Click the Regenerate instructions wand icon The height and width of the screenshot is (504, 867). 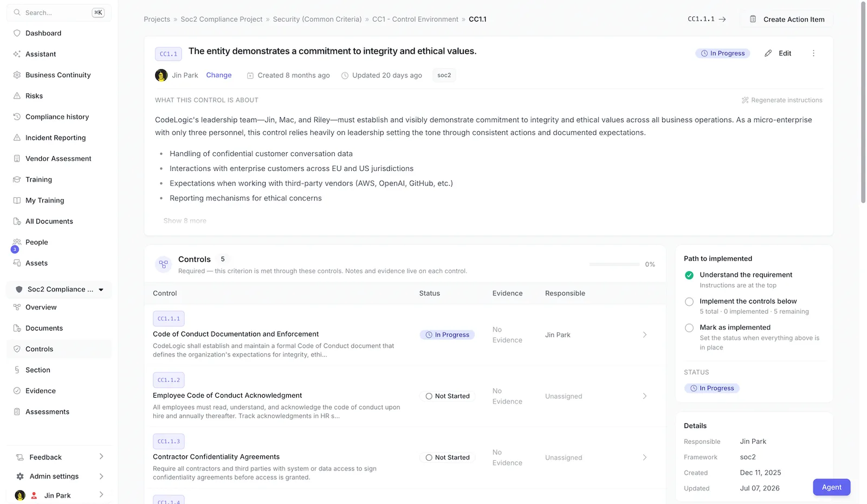pos(745,100)
